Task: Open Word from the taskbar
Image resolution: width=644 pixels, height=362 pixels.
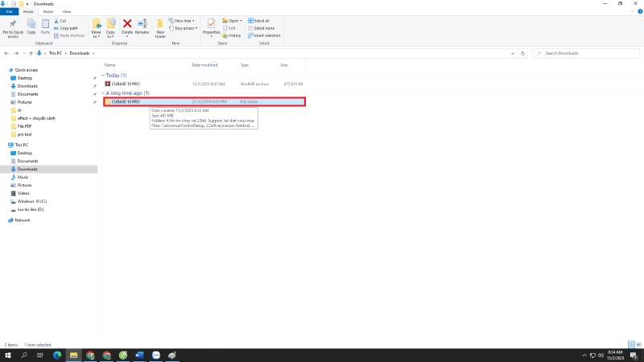Action: click(x=139, y=356)
